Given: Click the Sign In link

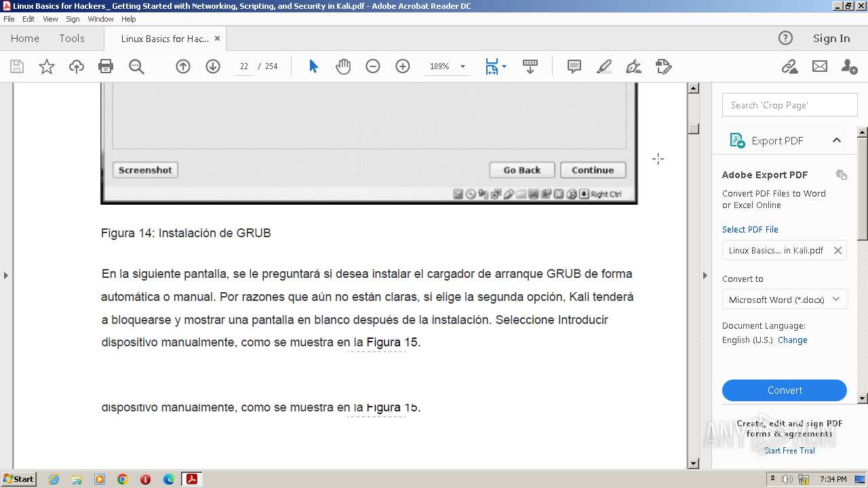Looking at the screenshot, I should tap(831, 39).
